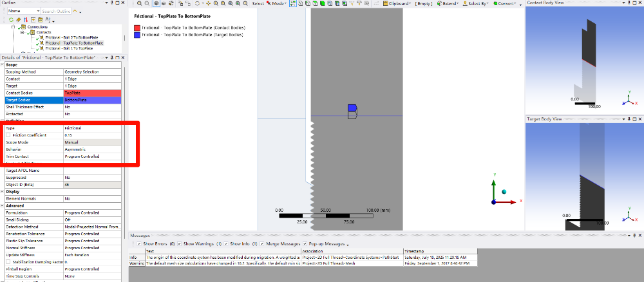Click the Text column header in Messages

(223, 251)
